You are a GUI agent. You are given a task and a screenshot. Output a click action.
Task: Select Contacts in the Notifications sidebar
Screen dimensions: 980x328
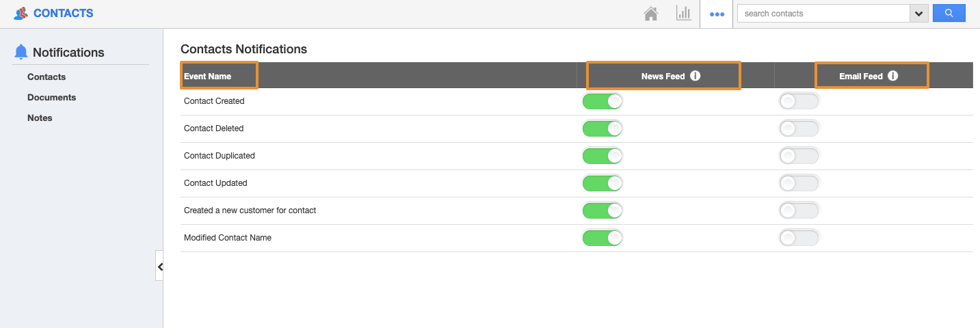click(47, 77)
